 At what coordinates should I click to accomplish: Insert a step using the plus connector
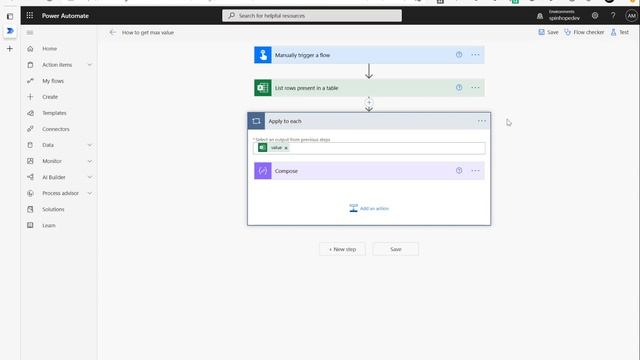[x=369, y=102]
